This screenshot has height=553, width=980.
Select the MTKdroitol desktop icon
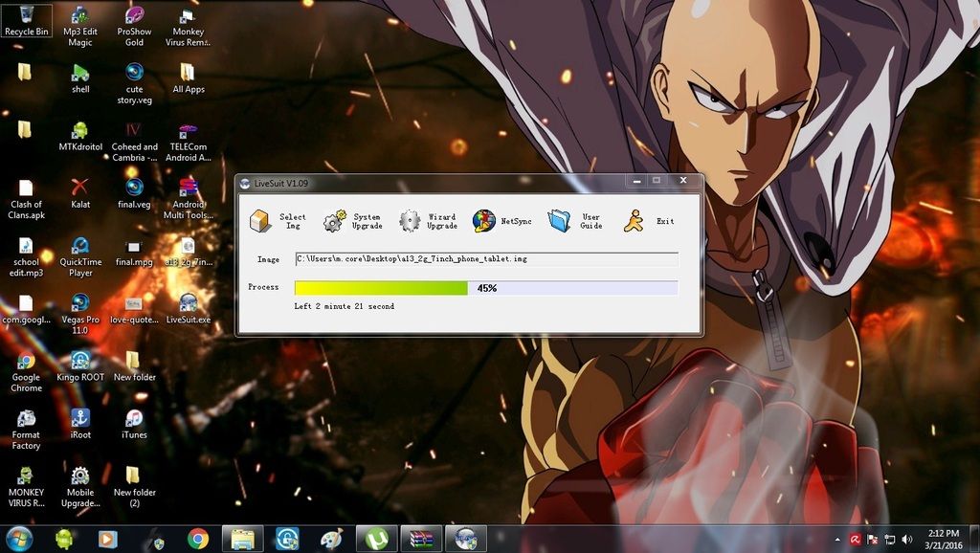pos(80,136)
